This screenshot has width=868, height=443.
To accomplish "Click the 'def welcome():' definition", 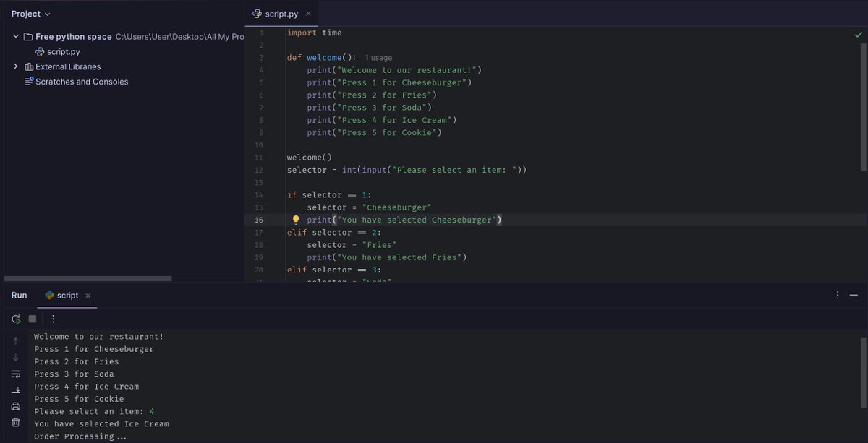I will 322,57.
